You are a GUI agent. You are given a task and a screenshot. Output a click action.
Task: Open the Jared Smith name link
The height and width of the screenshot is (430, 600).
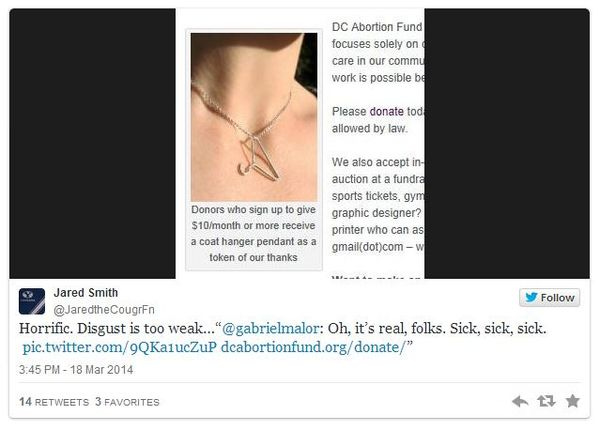pyautogui.click(x=86, y=293)
